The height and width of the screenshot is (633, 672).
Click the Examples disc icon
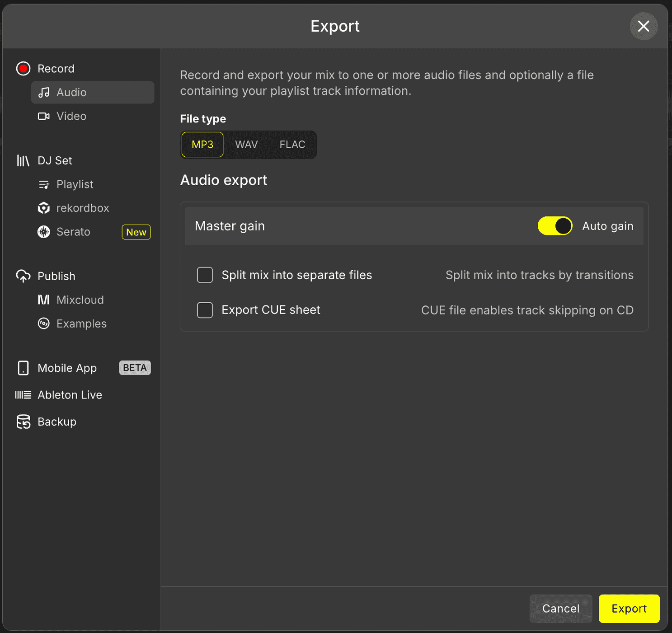click(43, 324)
